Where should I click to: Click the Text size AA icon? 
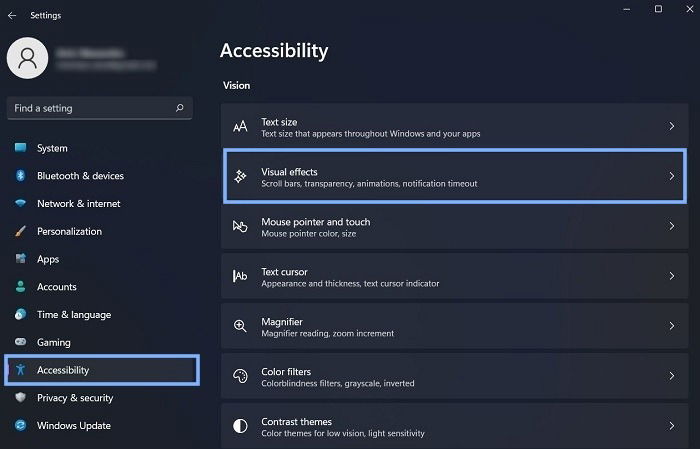pos(240,126)
